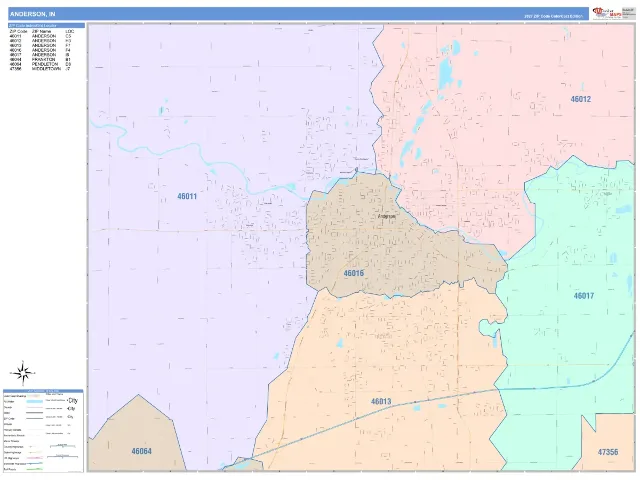
Task: Click the green line sample in legend
Action: point(36,469)
